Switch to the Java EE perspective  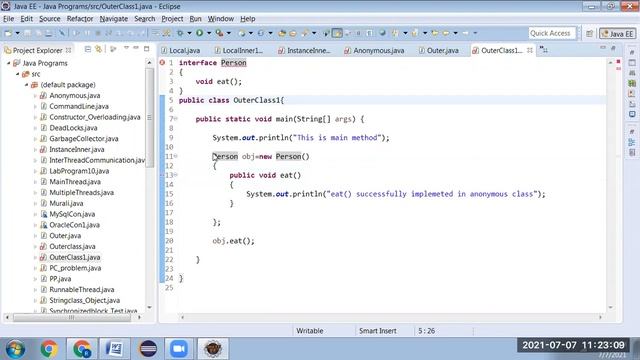[618, 34]
